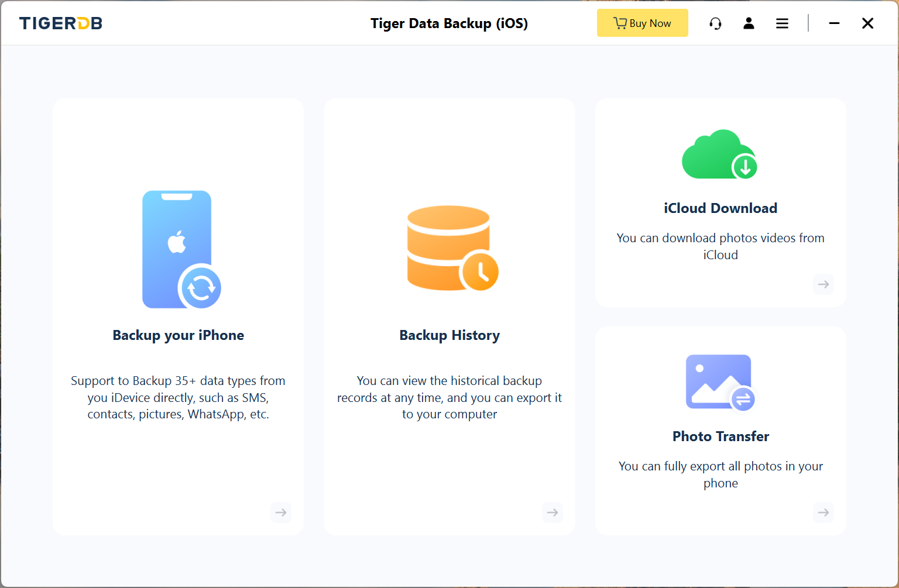Click the Backup 35+ data types description

(x=178, y=397)
